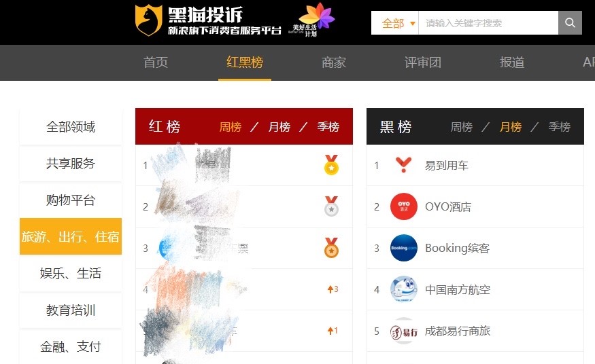Viewport: 595px width, 364px height.
Task: Open the 报道 nav tab
Action: point(512,62)
